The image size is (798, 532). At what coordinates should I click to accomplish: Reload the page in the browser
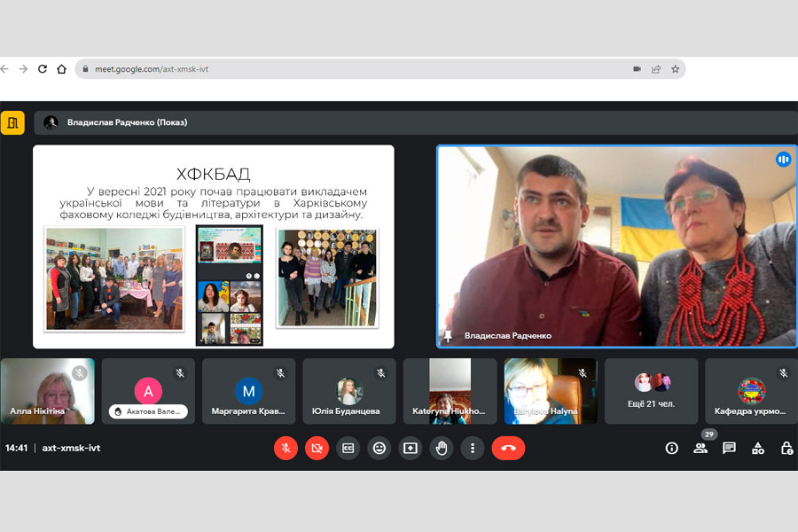pos(42,69)
